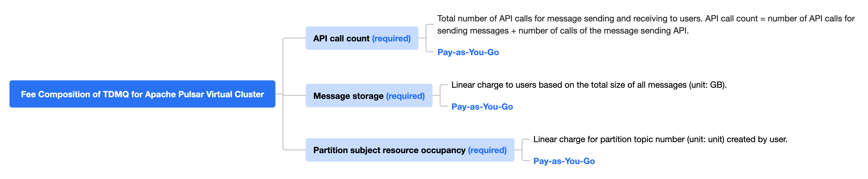Click the 'sending messages + number of calls' line
This screenshot has width=868, height=179.
tap(563, 31)
